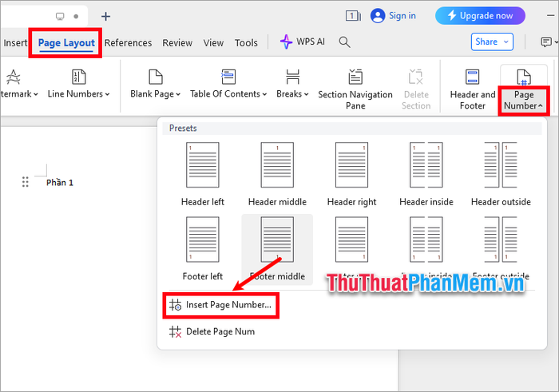559x392 pixels.
Task: Click Upgrade now button
Action: pyautogui.click(x=480, y=16)
